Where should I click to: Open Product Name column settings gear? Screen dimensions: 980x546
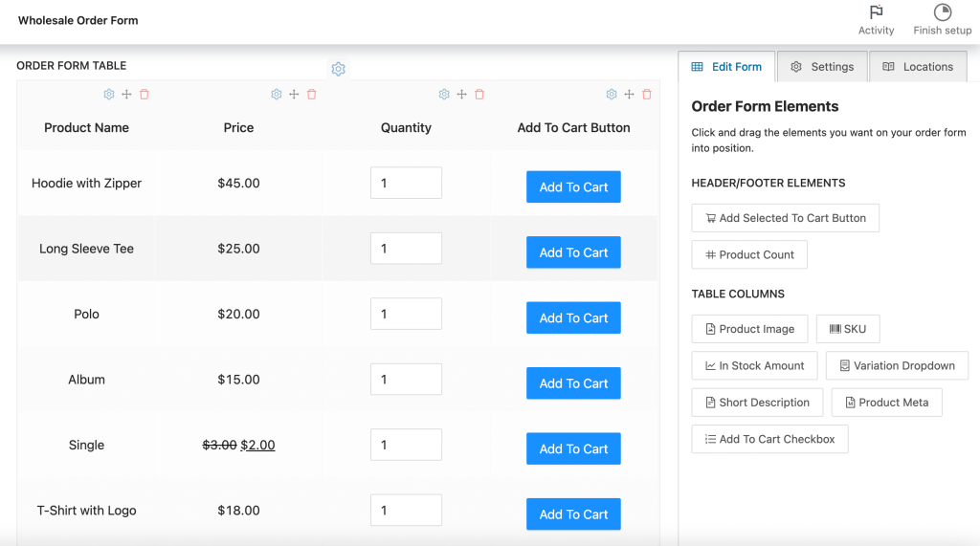point(109,95)
